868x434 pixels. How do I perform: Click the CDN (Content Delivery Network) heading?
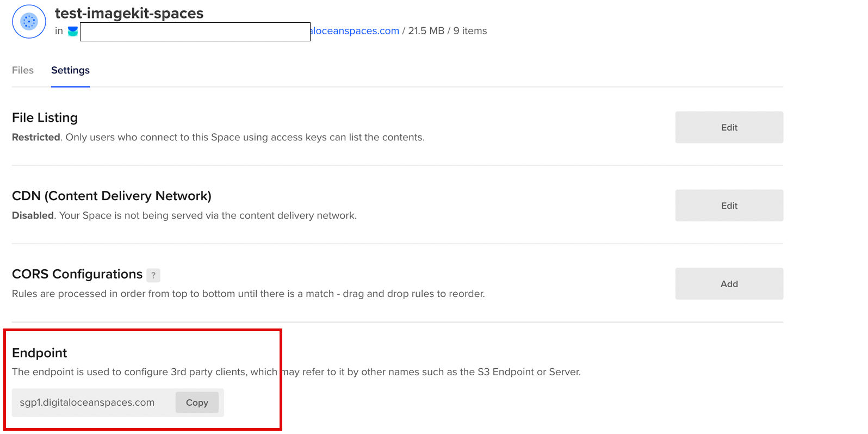(x=111, y=196)
